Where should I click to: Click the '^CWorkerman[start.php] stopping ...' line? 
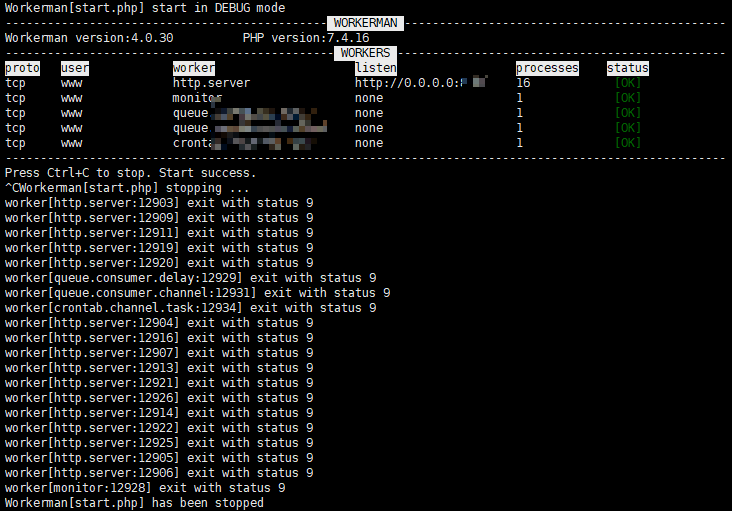pos(127,188)
